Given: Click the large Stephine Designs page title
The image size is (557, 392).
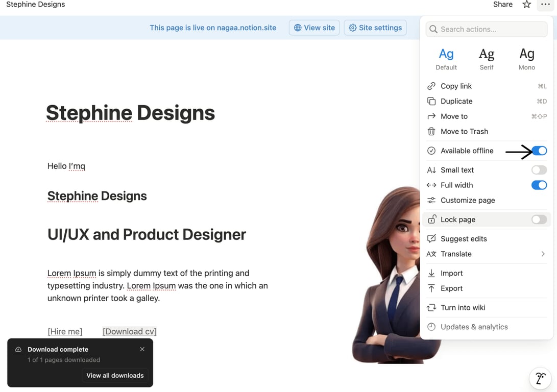Looking at the screenshot, I should [x=130, y=113].
